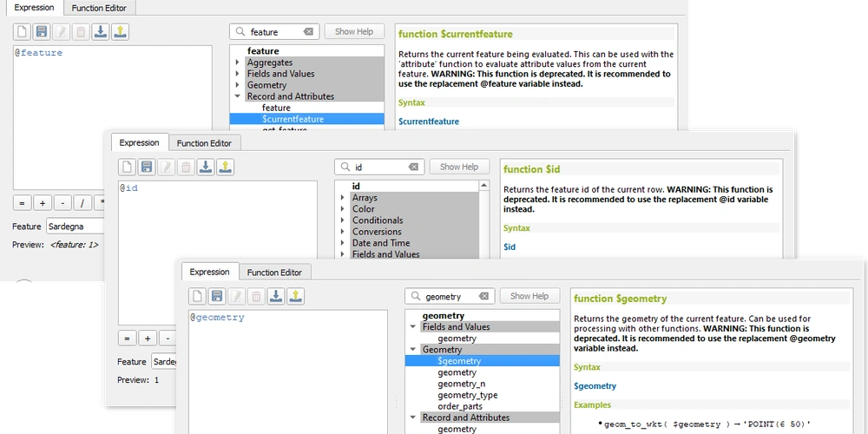Click the delete trash icon above @id
The image size is (868, 434).
coord(186,167)
